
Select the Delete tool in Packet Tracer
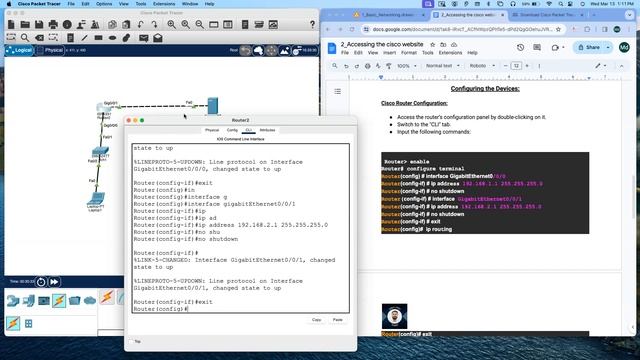point(39,38)
